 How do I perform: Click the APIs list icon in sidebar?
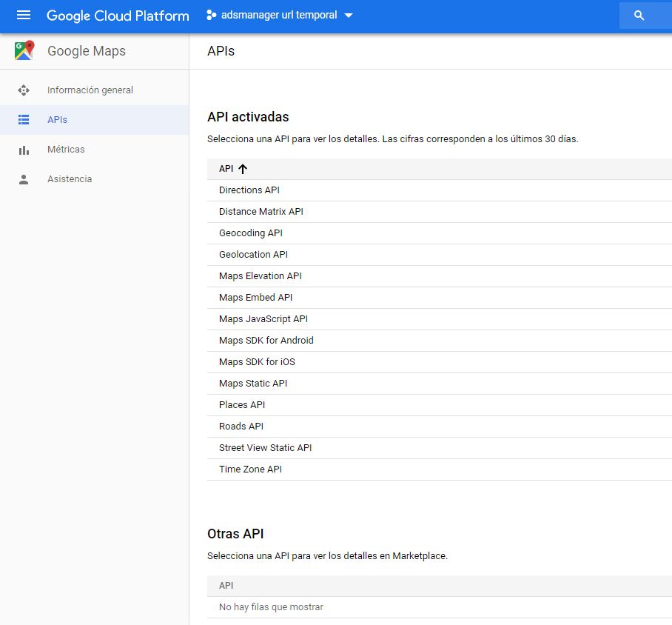[x=24, y=120]
